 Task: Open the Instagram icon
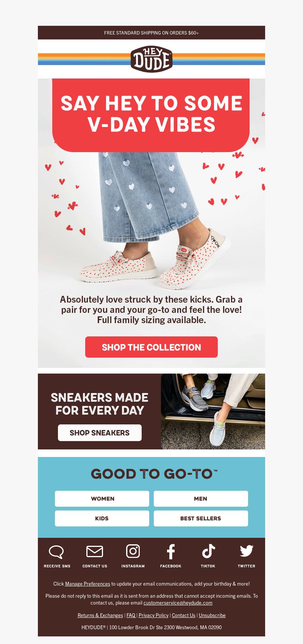point(133,551)
